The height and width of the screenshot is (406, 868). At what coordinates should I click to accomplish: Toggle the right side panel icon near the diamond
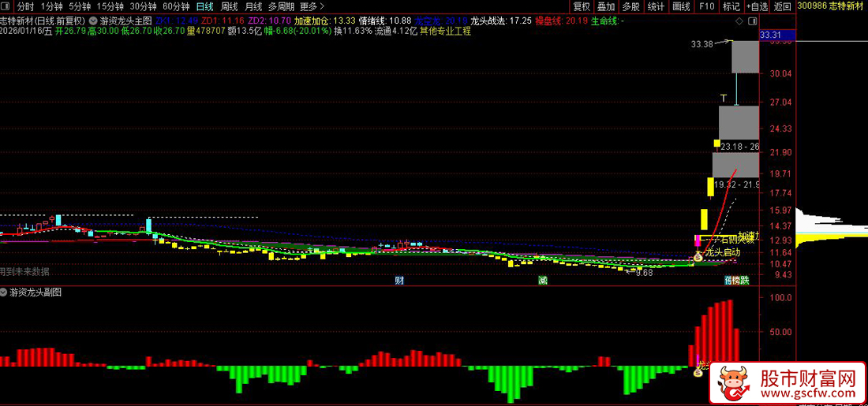tap(752, 21)
